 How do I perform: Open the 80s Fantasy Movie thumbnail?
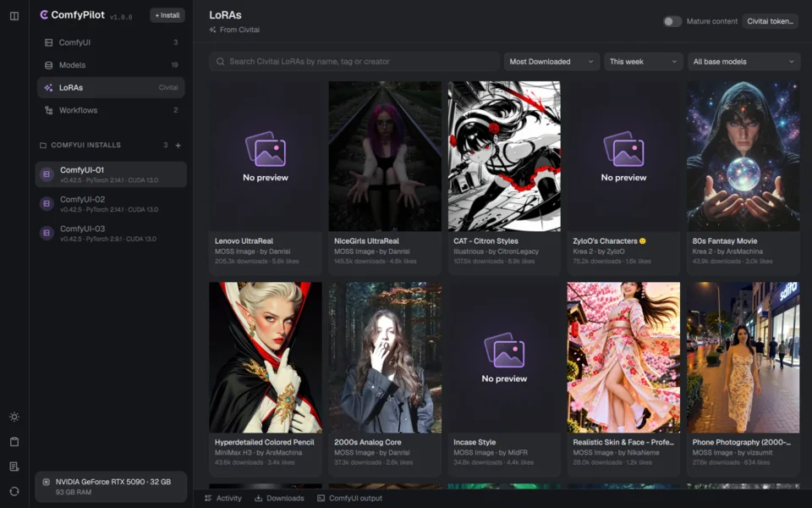743,156
